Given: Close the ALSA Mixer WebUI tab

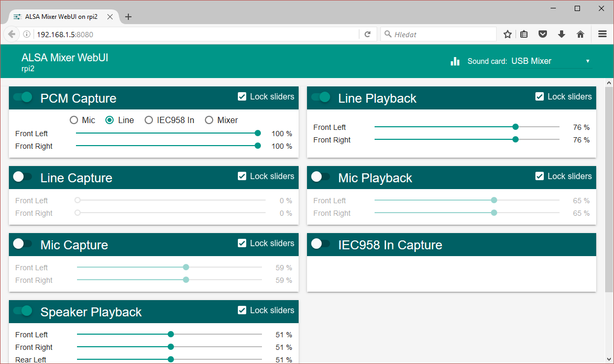Looking at the screenshot, I should (110, 17).
